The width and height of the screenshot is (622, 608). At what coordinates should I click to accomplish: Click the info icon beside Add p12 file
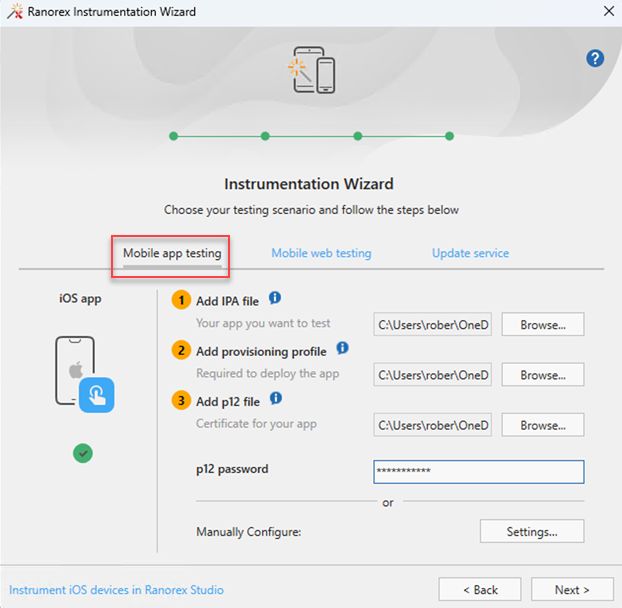pos(276,398)
